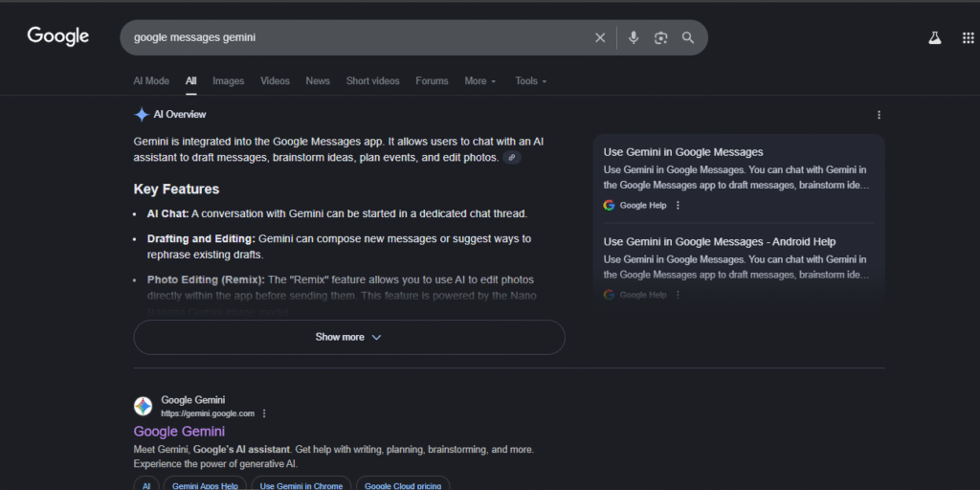Click the AI sitelink chip
This screenshot has width=980, height=490.
tap(146, 485)
